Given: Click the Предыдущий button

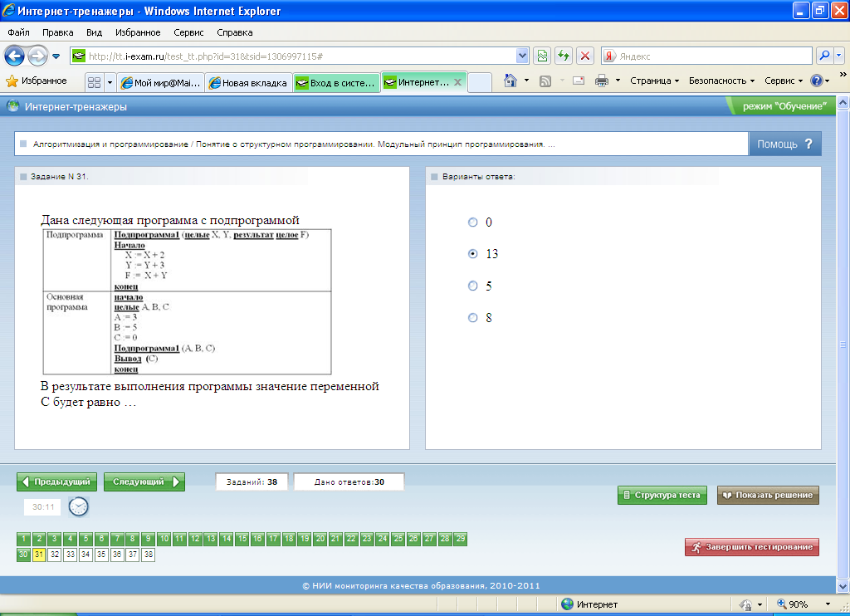Looking at the screenshot, I should tap(57, 482).
